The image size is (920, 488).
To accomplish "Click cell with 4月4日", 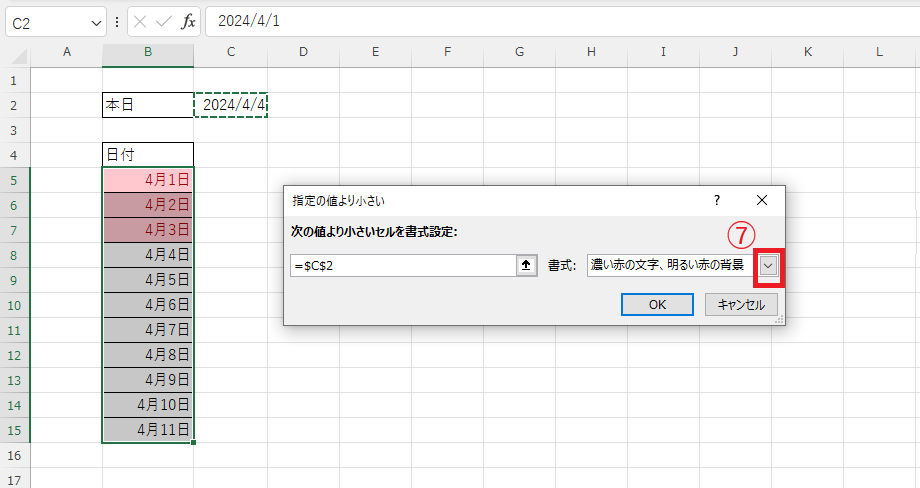I will point(148,255).
